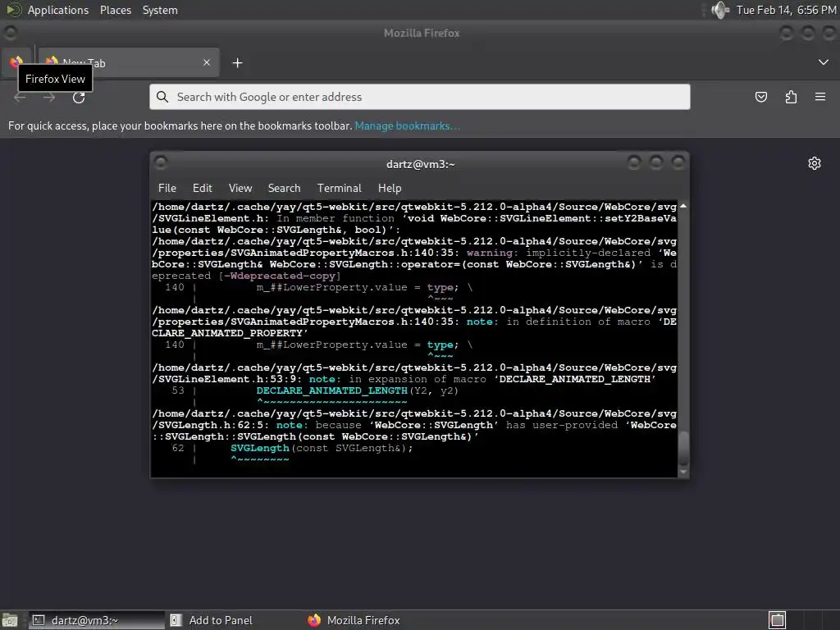
Task: Click the show desktop icon in bottom panel
Action: point(10,620)
